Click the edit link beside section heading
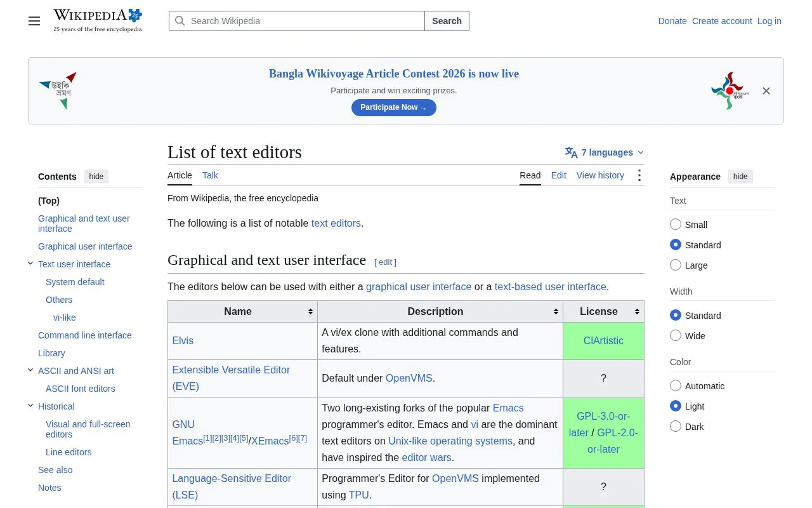 click(385, 262)
